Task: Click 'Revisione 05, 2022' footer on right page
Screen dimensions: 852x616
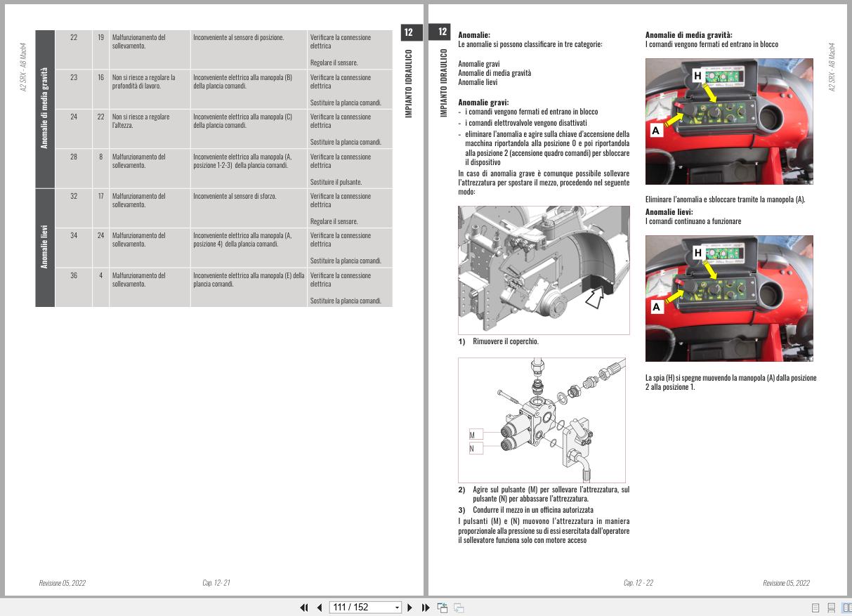Action: click(x=787, y=583)
